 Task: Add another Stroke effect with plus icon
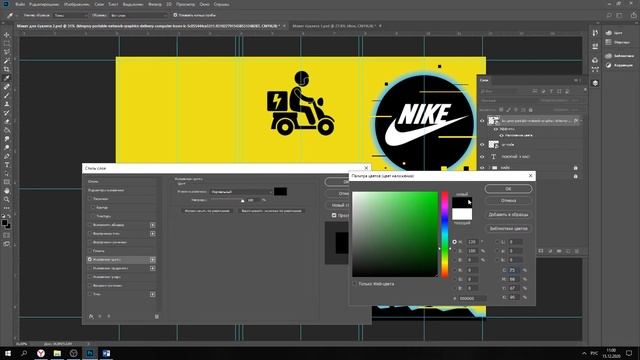[x=153, y=225]
